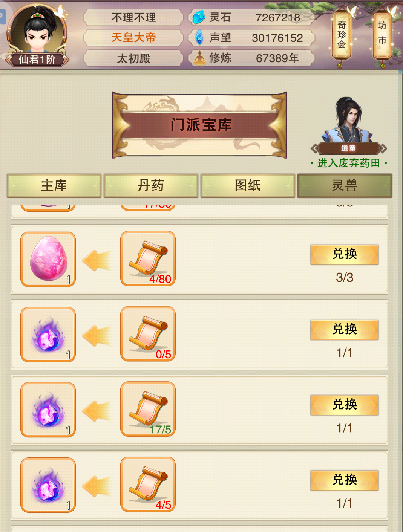Screen dimensions: 403x532
Task: Tap the scroll icon showing 17/5
Action: (148, 409)
